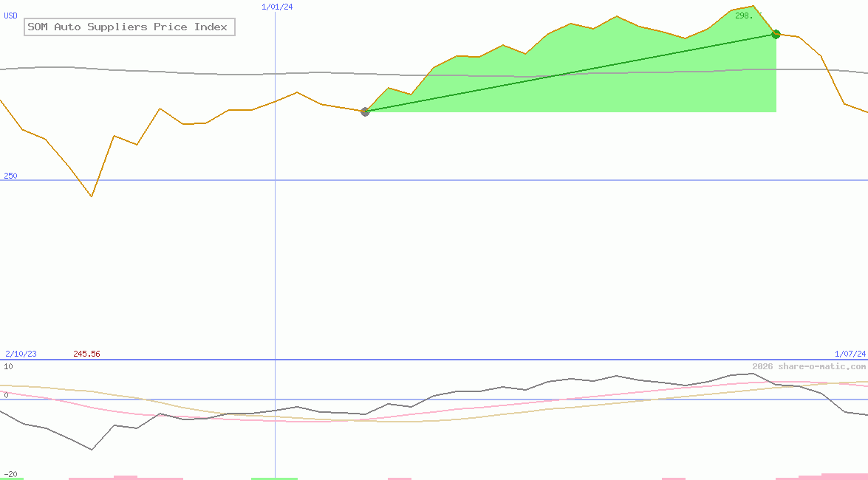The height and width of the screenshot is (480, 868).
Task: Click the 2/10/23 start date label
Action: pos(21,354)
